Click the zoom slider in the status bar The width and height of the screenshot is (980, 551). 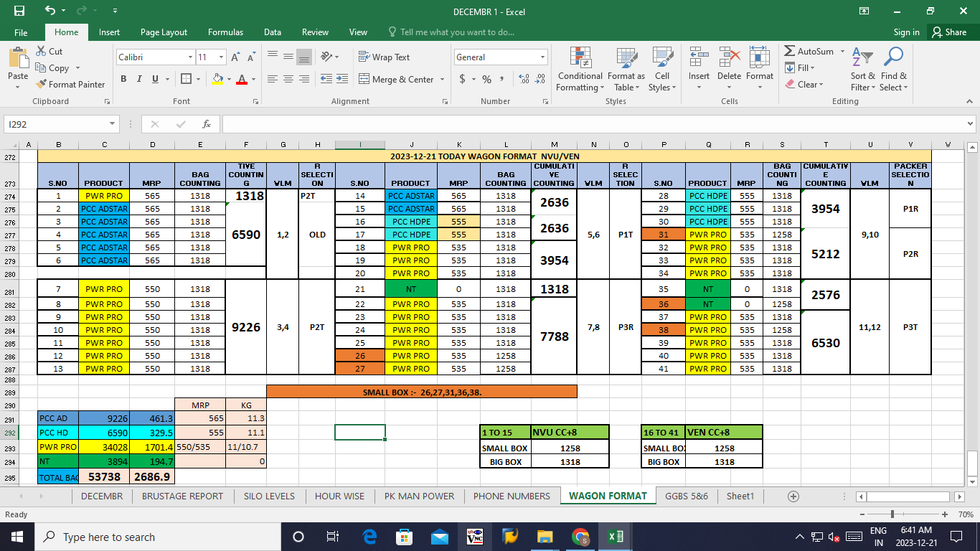tap(892, 514)
